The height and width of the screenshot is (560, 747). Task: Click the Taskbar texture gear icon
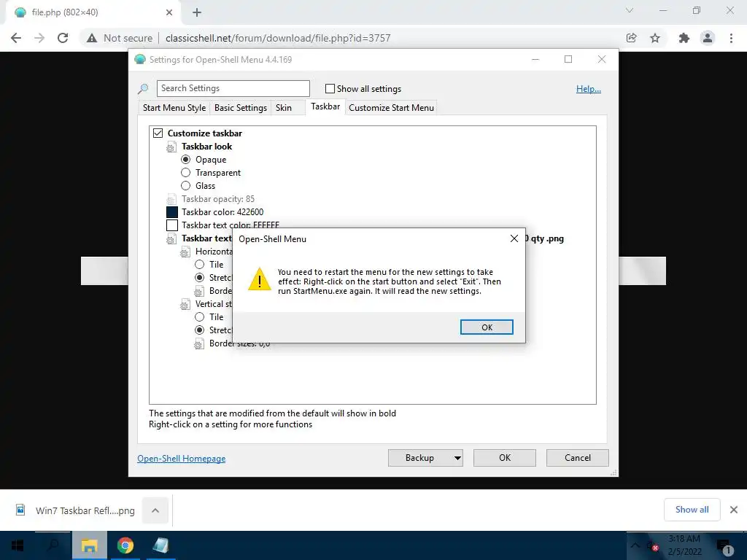(171, 239)
